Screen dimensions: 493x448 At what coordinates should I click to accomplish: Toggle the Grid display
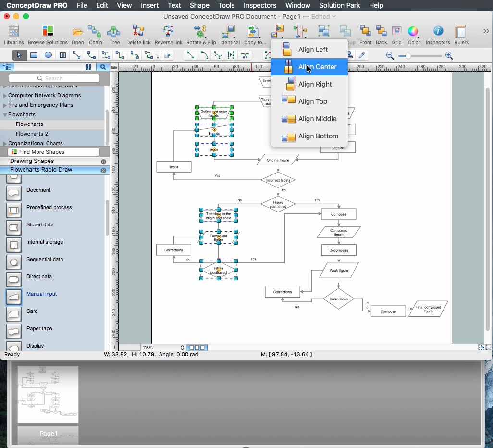click(x=397, y=32)
